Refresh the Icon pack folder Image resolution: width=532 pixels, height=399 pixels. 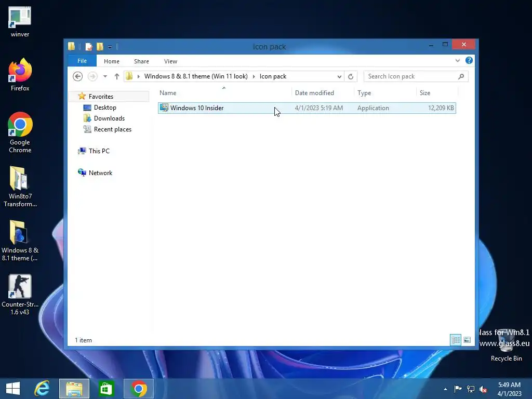(351, 77)
